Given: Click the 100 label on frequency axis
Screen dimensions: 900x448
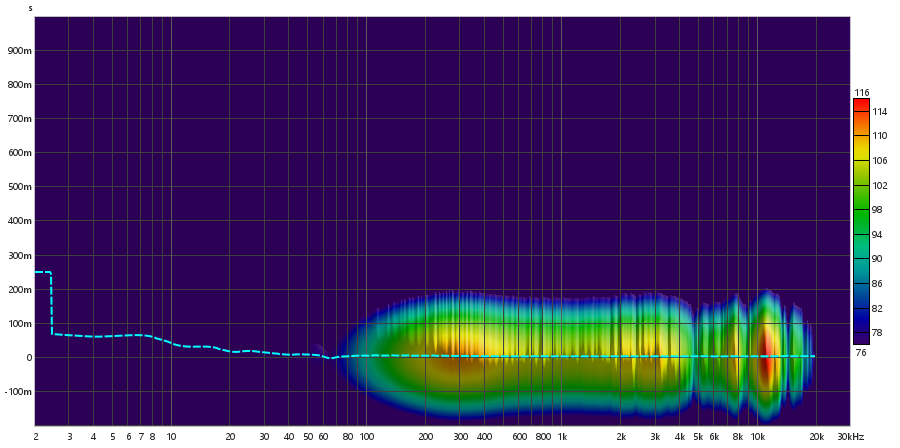Looking at the screenshot, I should click(367, 437).
